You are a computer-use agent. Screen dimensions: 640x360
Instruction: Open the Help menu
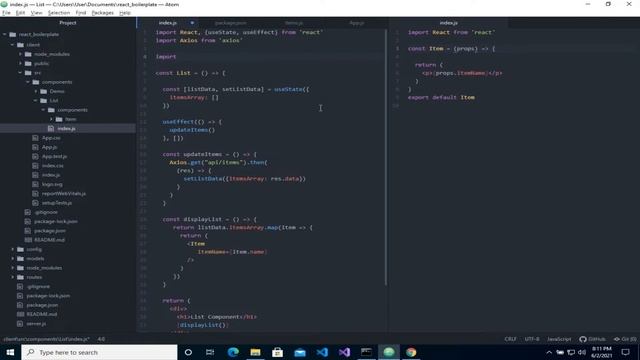125,13
